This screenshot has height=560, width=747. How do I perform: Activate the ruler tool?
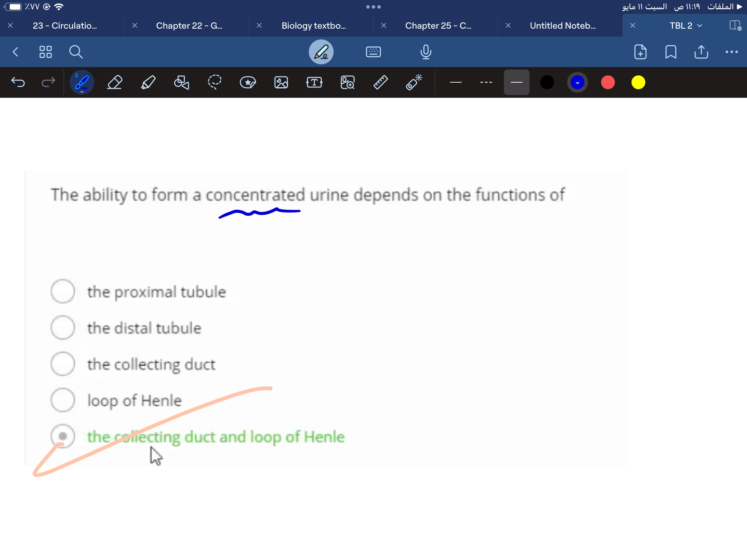click(380, 83)
